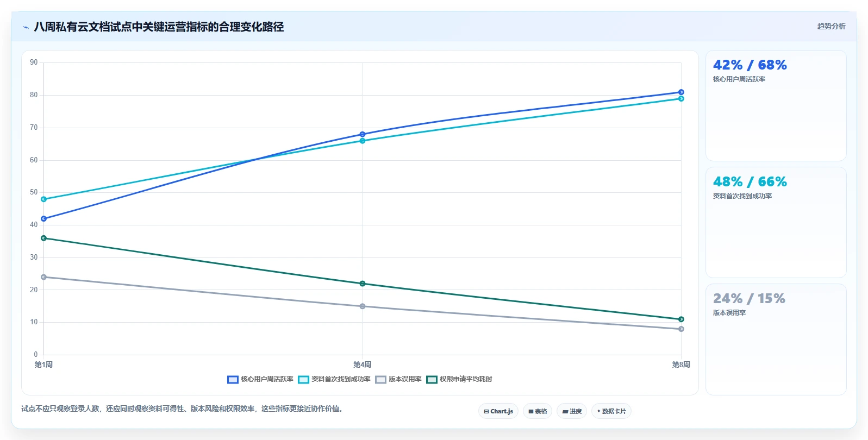The width and height of the screenshot is (868, 440).
Task: Click the 第1周 x-axis label
Action: coord(44,364)
